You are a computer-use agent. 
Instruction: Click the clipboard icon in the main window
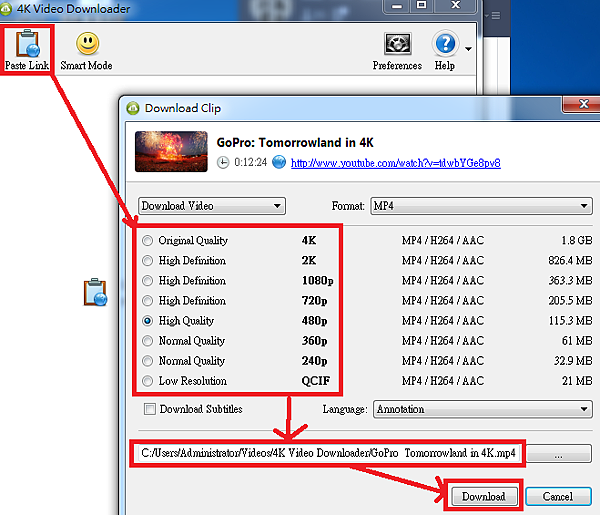(95, 292)
